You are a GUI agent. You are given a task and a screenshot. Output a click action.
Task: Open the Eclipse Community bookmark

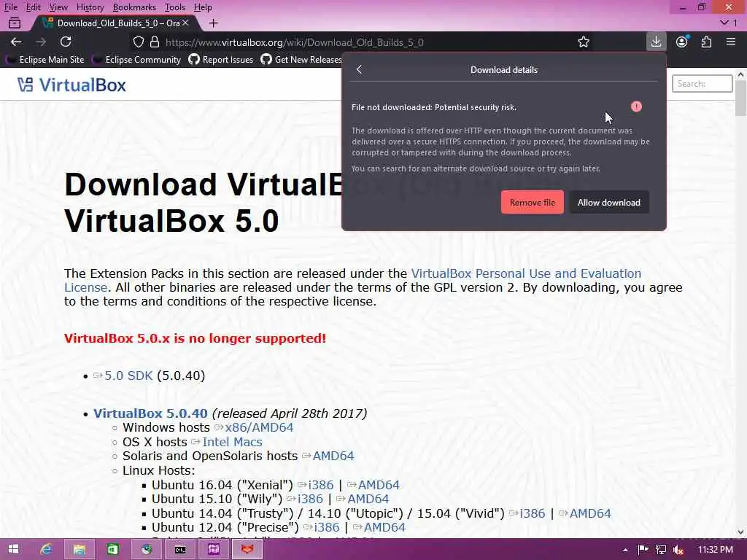point(137,60)
